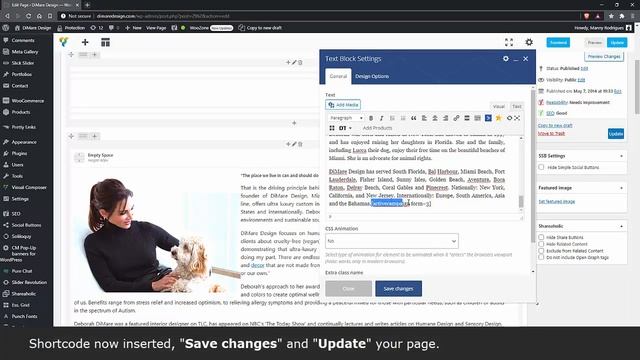The image size is (640, 360).
Task: Click the Frontend button
Action: coord(558,42)
